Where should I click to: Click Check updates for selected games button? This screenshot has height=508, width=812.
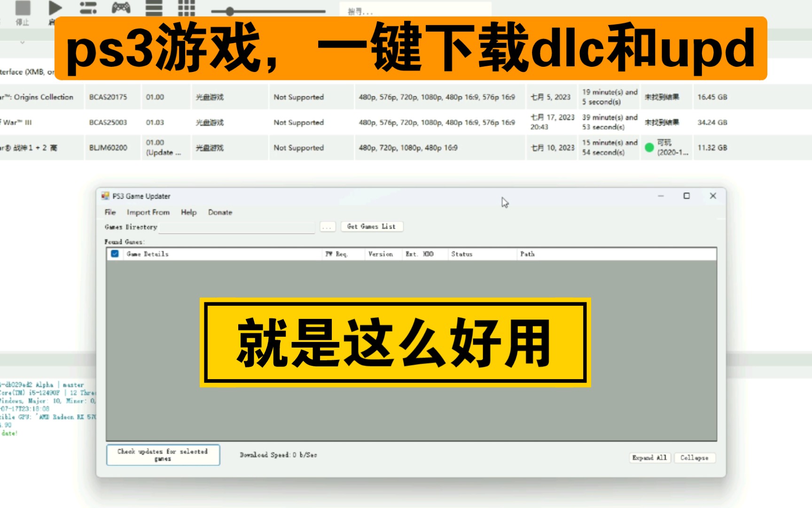[x=163, y=455]
